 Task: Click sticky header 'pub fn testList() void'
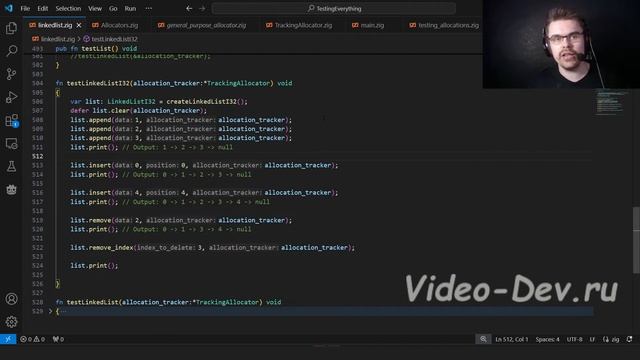click(x=97, y=49)
